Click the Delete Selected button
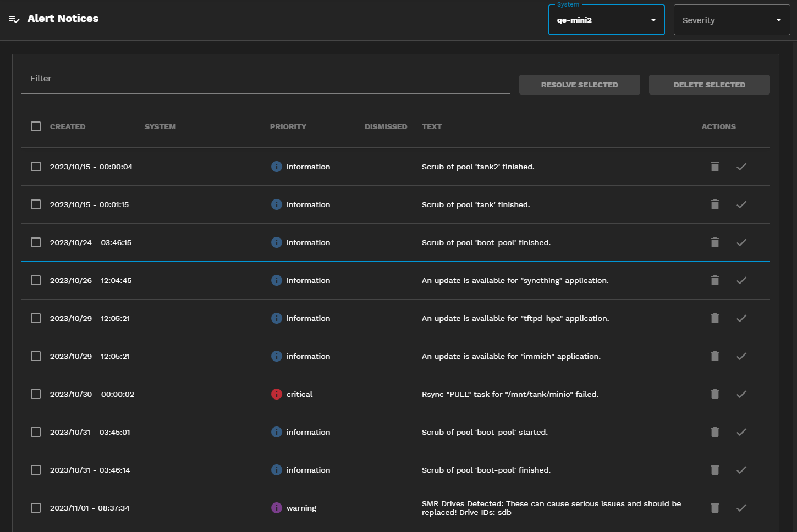797x532 pixels. pos(709,85)
